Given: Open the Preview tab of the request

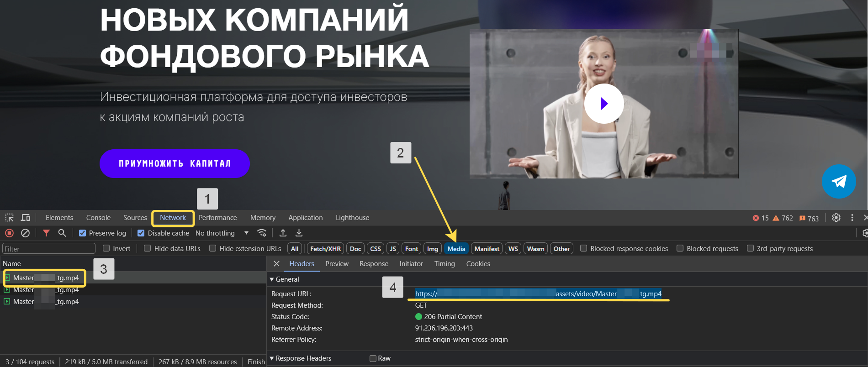Looking at the screenshot, I should pos(337,264).
